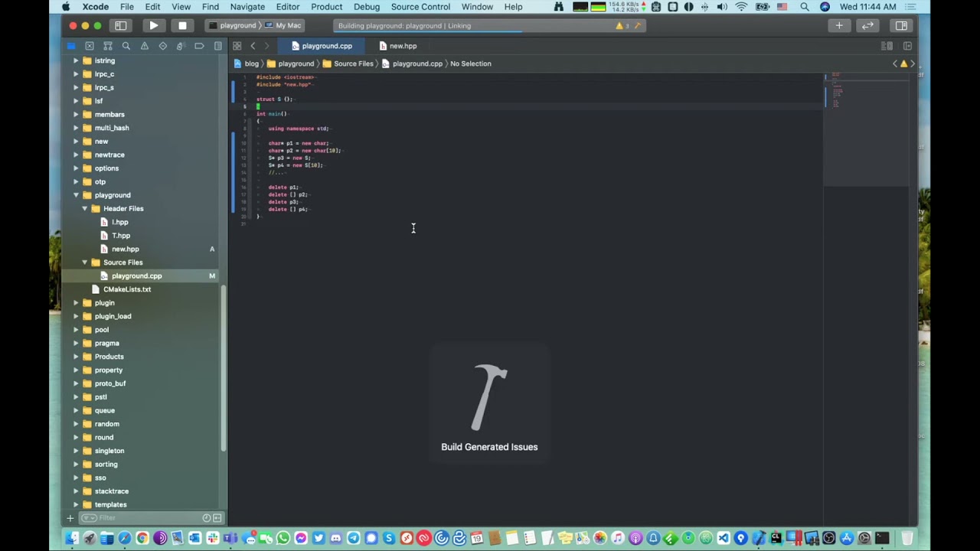Image resolution: width=980 pixels, height=551 pixels.
Task: Open the Source Control menu
Action: 420,7
